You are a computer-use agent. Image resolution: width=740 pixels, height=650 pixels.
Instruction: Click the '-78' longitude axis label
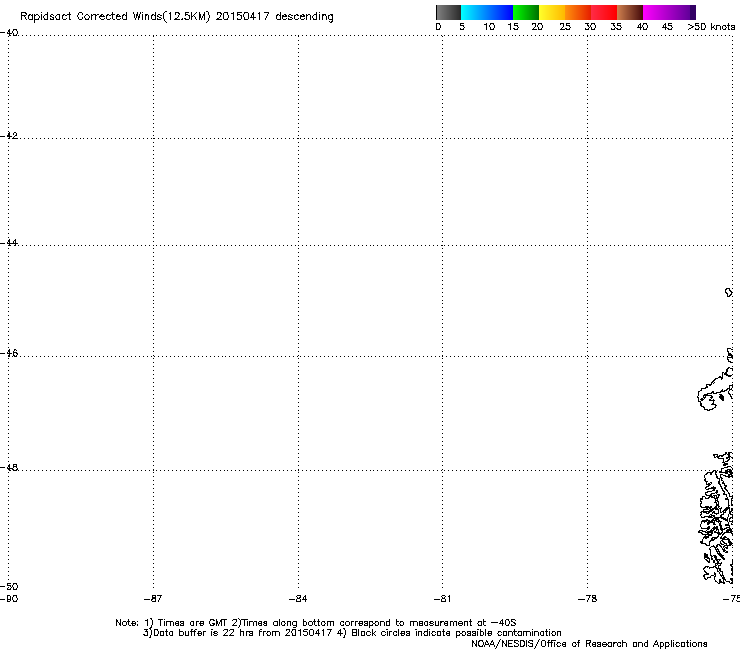pos(588,599)
